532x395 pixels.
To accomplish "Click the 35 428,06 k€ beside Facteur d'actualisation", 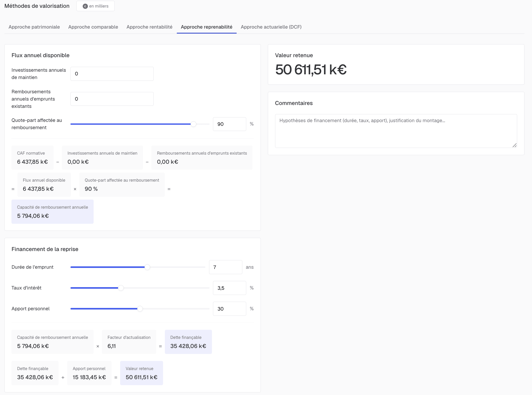I will [x=188, y=346].
